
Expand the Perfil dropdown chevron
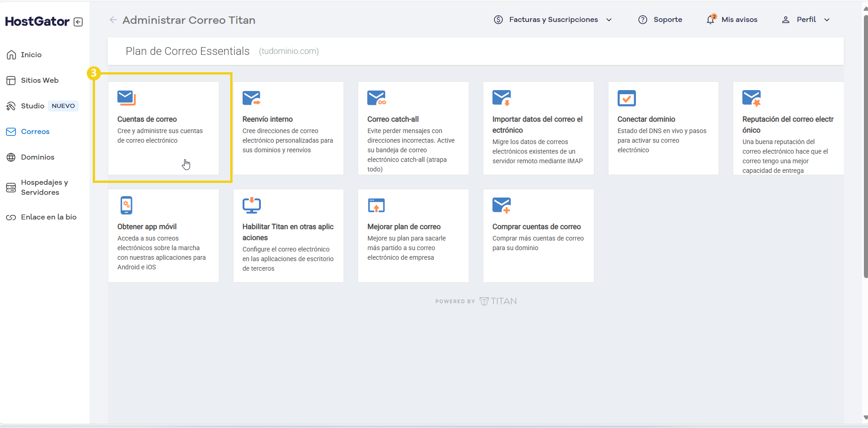coord(827,20)
